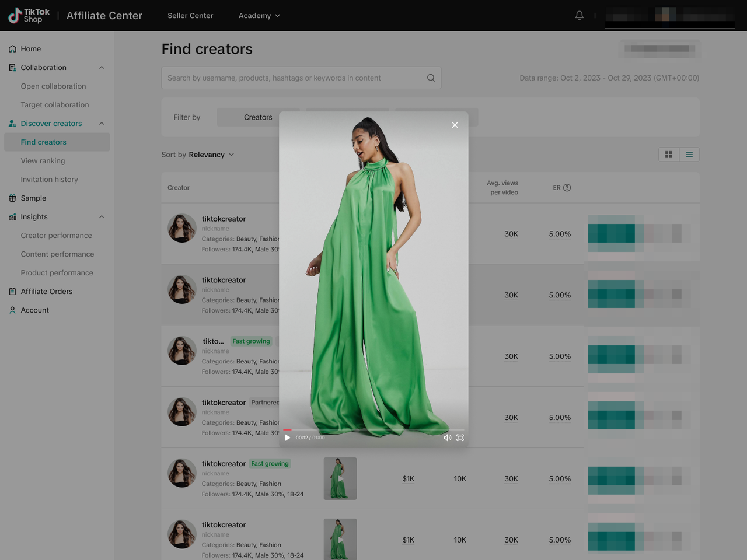Click the TikTok Shop logo
The image size is (747, 560).
pos(29,16)
